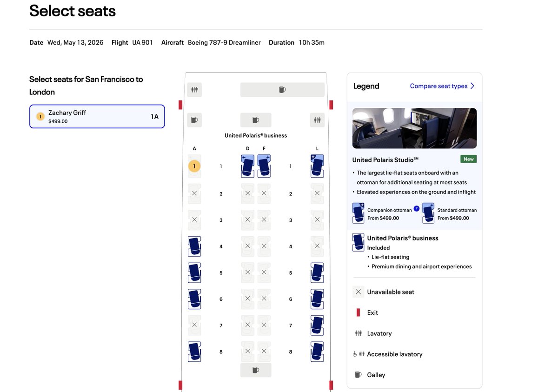This screenshot has width=558, height=392.
Task: Click the wide galley block at the top
Action: point(282,90)
